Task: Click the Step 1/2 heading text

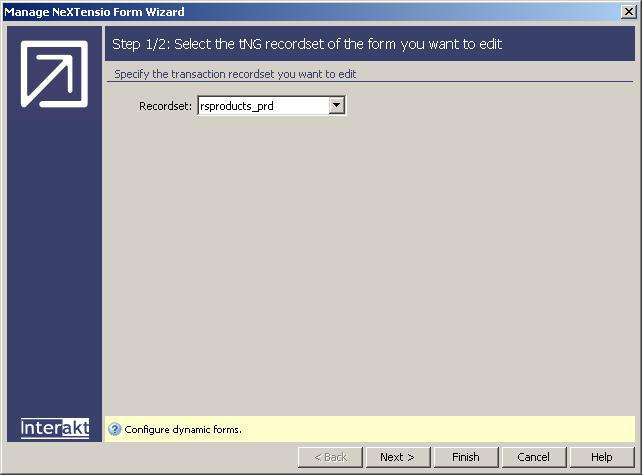Action: pyautogui.click(x=306, y=45)
